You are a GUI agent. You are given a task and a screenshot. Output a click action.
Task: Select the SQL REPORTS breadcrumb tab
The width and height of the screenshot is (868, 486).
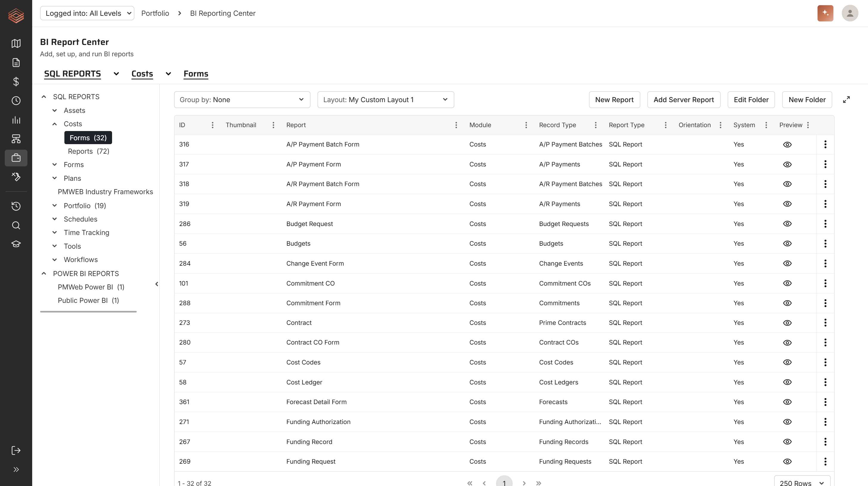(72, 74)
